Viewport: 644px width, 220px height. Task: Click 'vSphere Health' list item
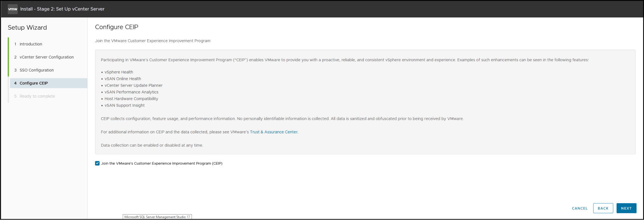click(119, 72)
